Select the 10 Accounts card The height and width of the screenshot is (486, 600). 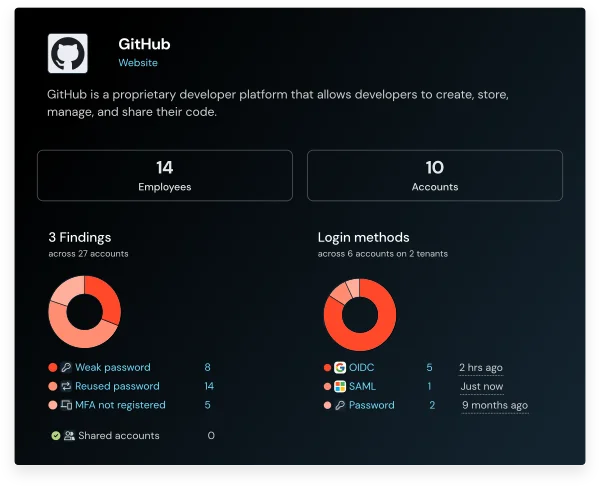pos(435,175)
